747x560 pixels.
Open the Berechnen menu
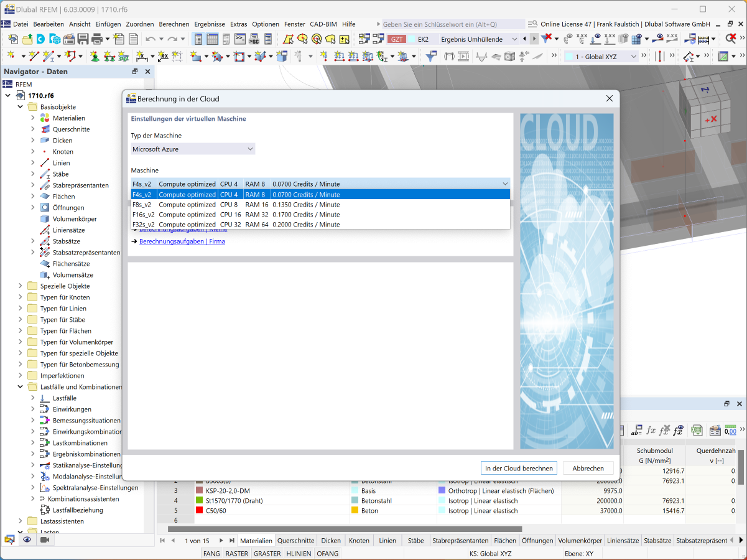pyautogui.click(x=174, y=24)
